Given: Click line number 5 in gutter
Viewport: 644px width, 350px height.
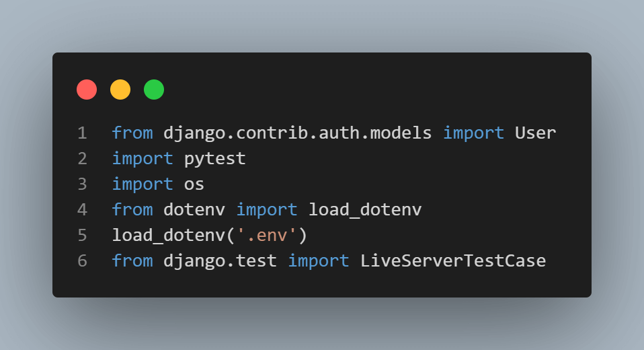Looking at the screenshot, I should [82, 236].
